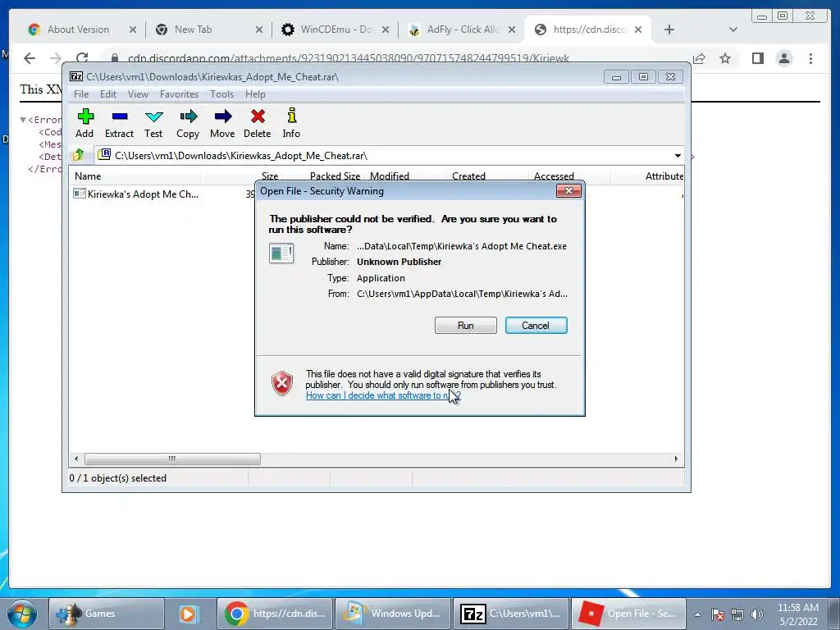The height and width of the screenshot is (630, 840).
Task: Open Chrome tab search chevron
Action: coord(733,30)
